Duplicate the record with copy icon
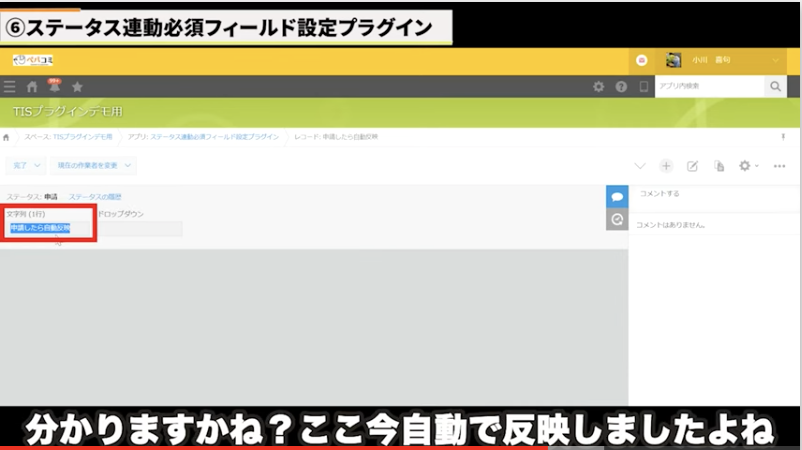The height and width of the screenshot is (450, 802). (718, 165)
